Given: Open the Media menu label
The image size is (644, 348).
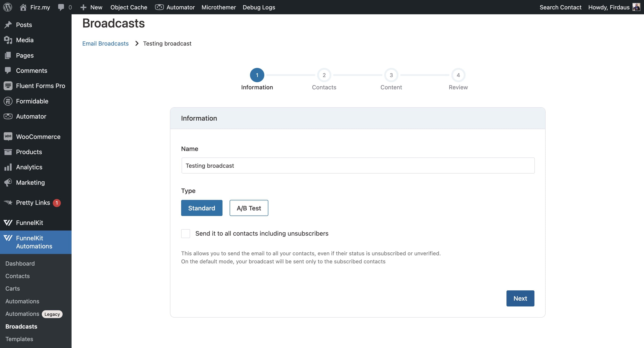Looking at the screenshot, I should point(25,40).
